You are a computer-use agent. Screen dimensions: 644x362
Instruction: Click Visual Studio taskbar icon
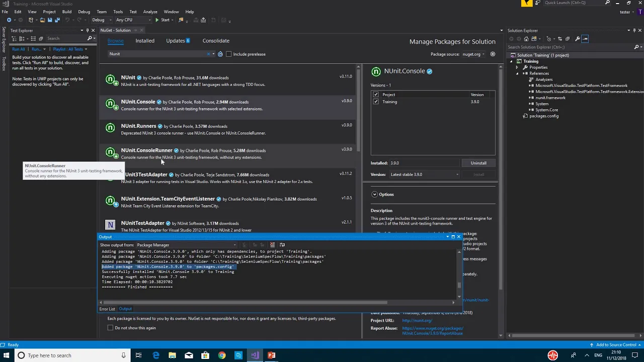pos(255,355)
